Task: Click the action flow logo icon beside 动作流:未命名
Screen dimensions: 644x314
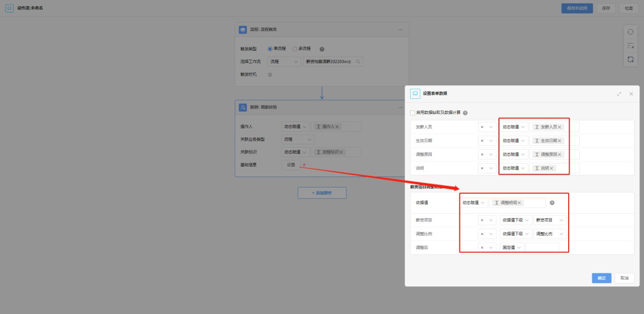Action: (9, 8)
